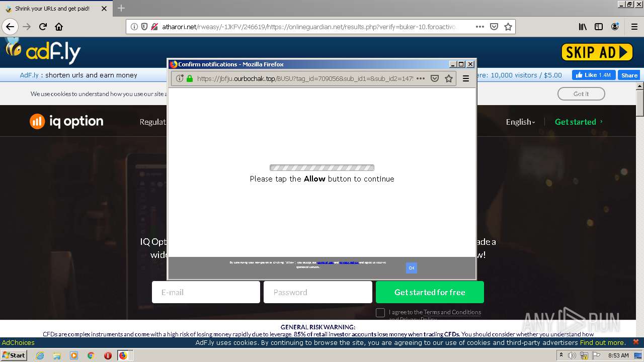
Task: Check the Terms and Conditions agreement checkbox
Action: click(380, 313)
